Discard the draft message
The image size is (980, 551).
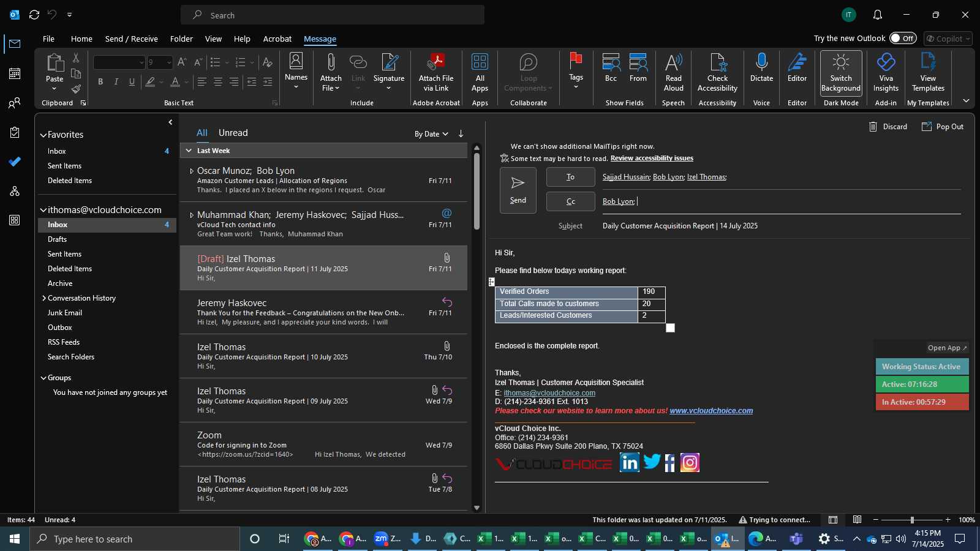[888, 127]
